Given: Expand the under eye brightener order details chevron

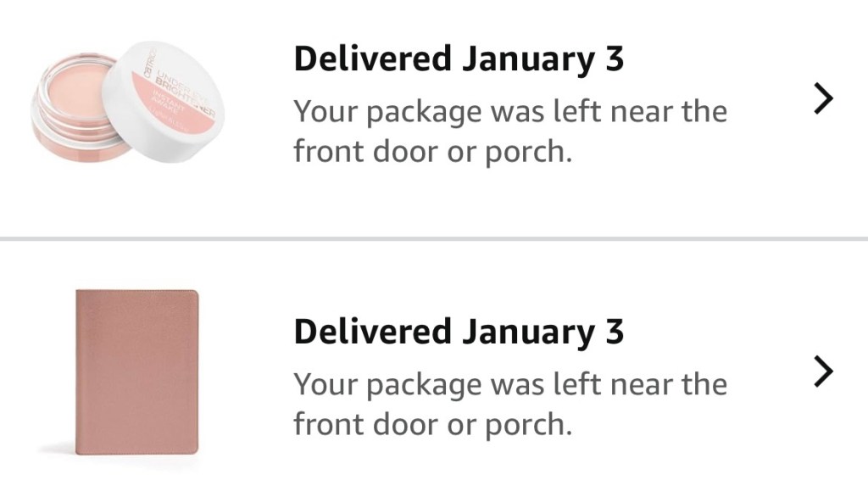Looking at the screenshot, I should coord(823,100).
